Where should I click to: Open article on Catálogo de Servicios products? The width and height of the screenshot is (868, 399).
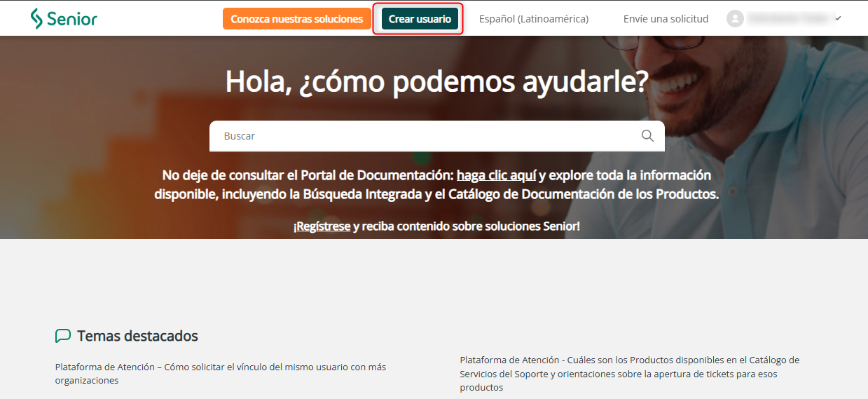(629, 373)
